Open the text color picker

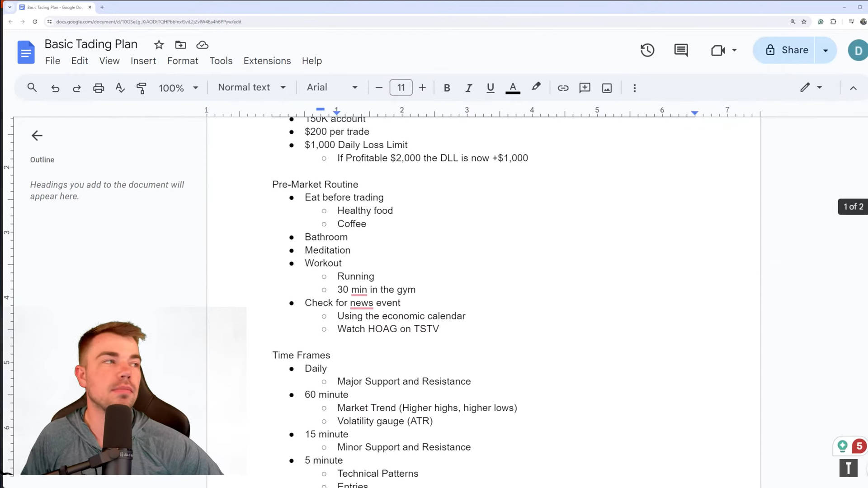coord(513,88)
